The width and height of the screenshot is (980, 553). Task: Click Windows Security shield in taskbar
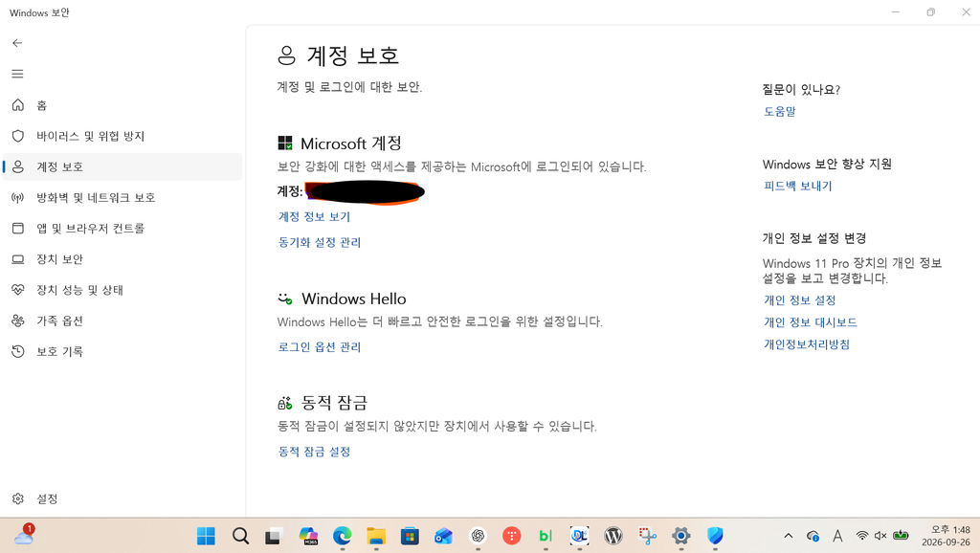(715, 536)
